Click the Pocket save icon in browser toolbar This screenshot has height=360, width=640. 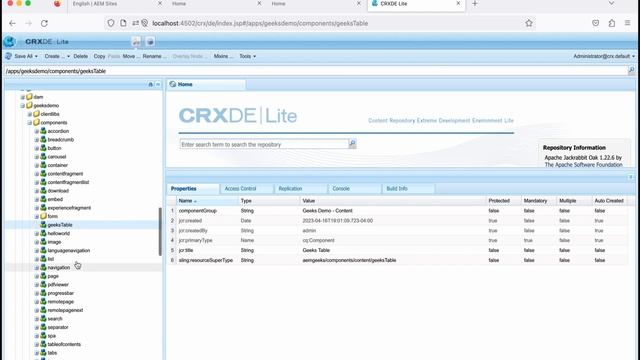tap(596, 23)
